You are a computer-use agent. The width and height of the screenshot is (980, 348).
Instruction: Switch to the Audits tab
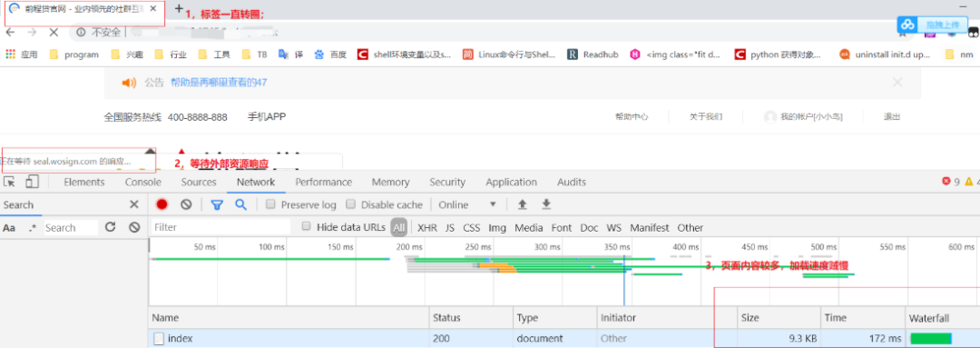click(x=572, y=182)
